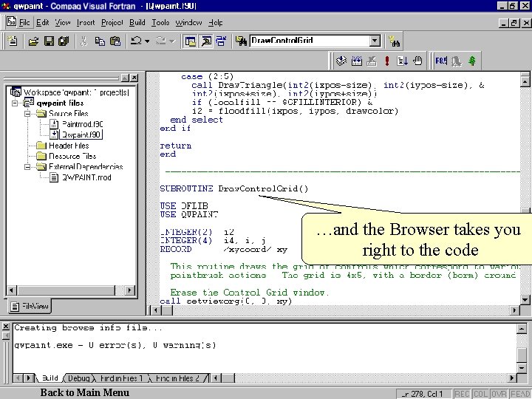Open the Project menu

[x=112, y=23]
